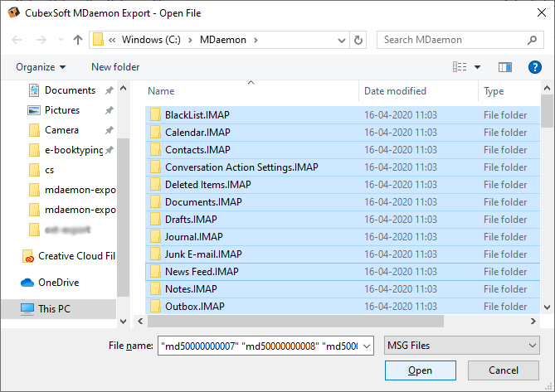Open the e-booktyping pinned folder
The width and height of the screenshot is (555, 392).
(74, 150)
